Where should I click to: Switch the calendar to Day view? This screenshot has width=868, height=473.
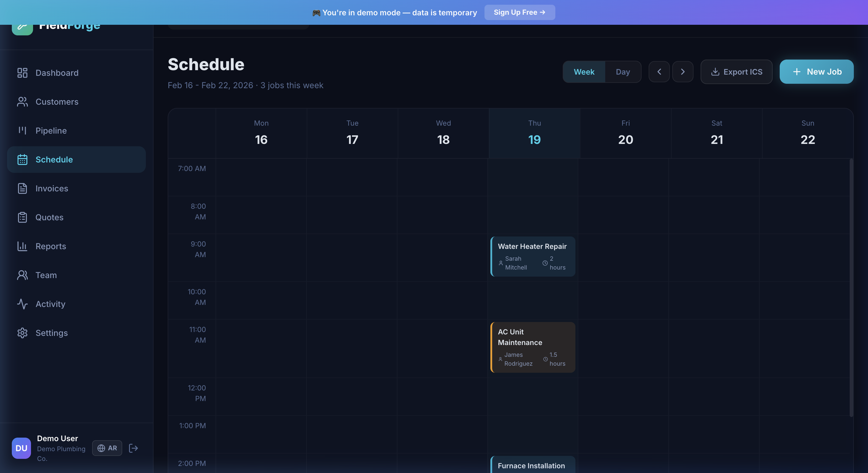coord(622,72)
